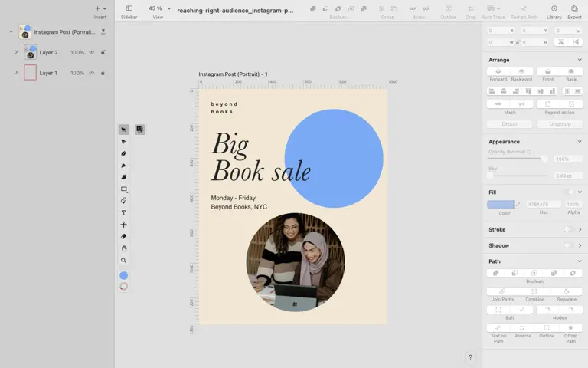Collapse the Path section

coord(580,261)
